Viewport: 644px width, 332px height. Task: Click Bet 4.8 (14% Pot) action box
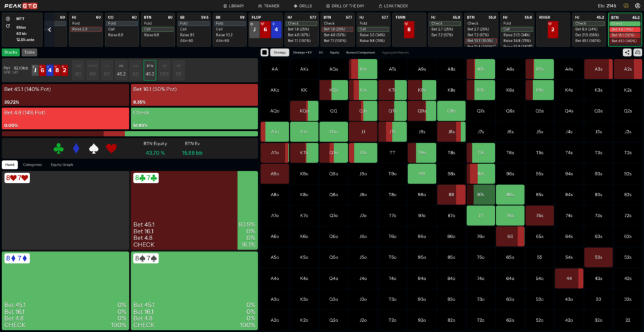[x=65, y=118]
